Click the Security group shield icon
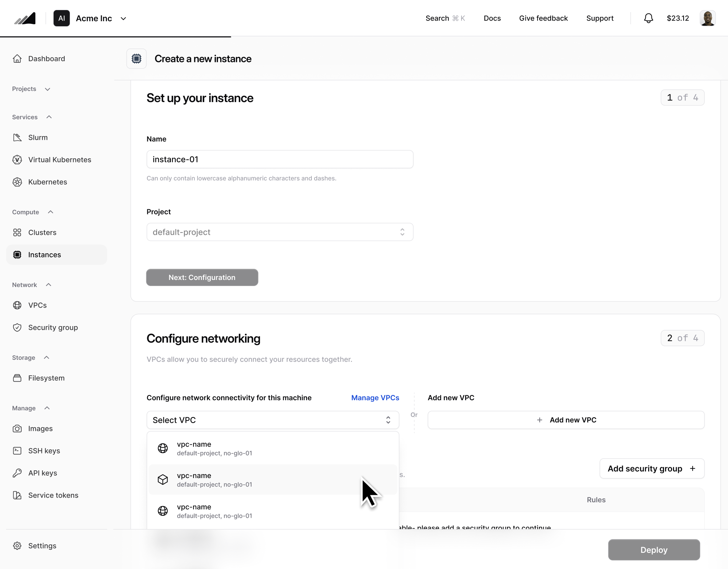728x569 pixels. point(17,327)
